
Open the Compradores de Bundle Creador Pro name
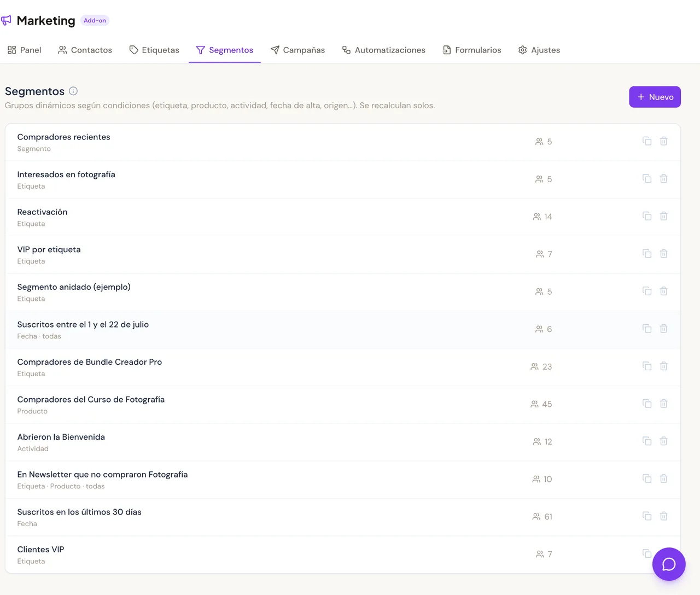click(89, 362)
